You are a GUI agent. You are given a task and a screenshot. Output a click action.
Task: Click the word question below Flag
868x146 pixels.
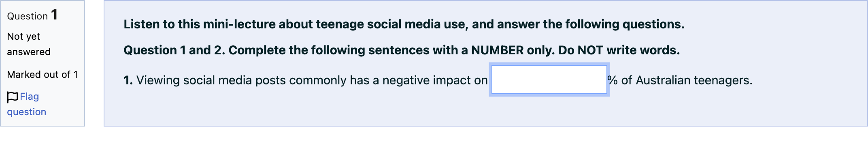coord(26,112)
